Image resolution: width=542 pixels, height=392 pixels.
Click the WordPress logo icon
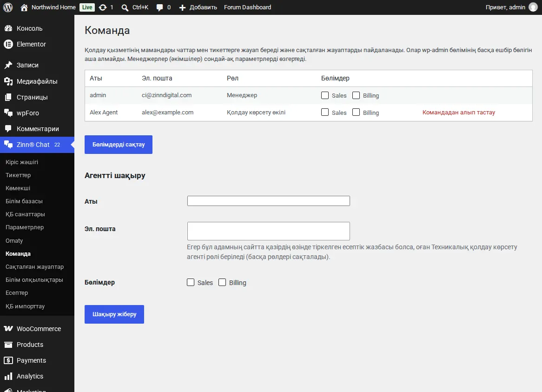[x=8, y=7]
